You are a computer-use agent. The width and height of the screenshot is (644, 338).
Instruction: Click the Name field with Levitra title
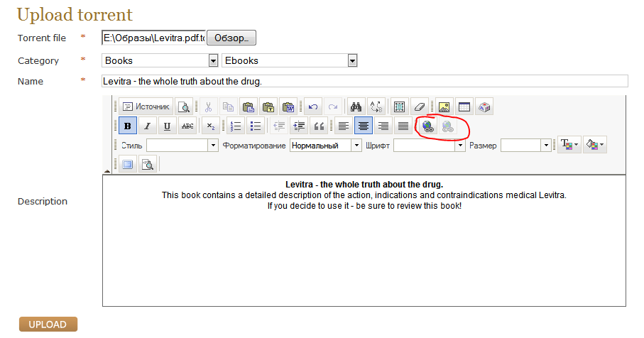(365, 82)
